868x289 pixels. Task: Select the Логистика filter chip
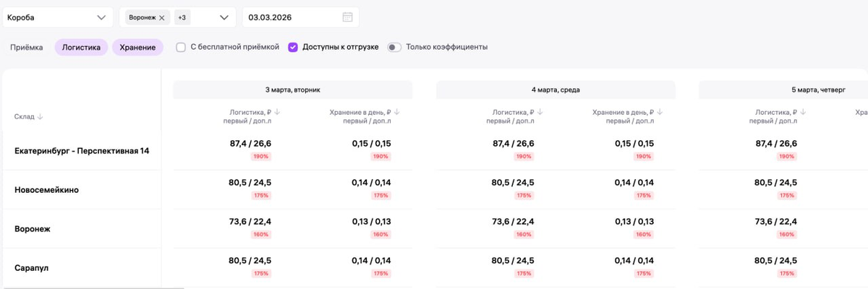click(x=81, y=47)
